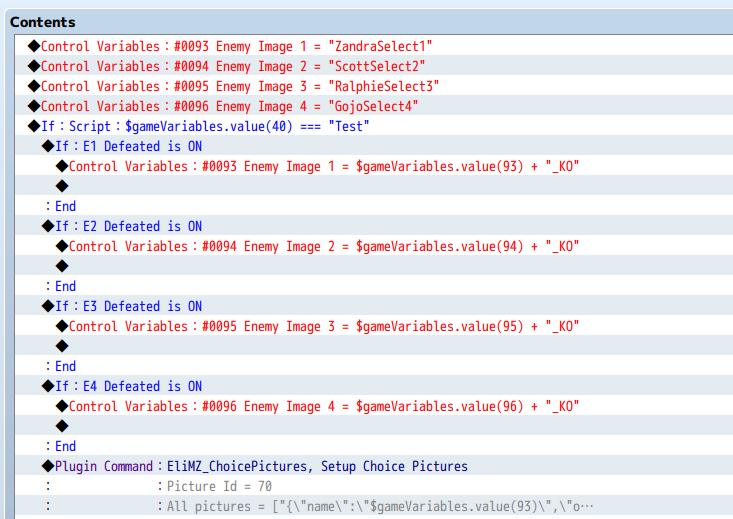Select the 'All pictures =' parameter line
The image size is (733, 519).
[374, 506]
